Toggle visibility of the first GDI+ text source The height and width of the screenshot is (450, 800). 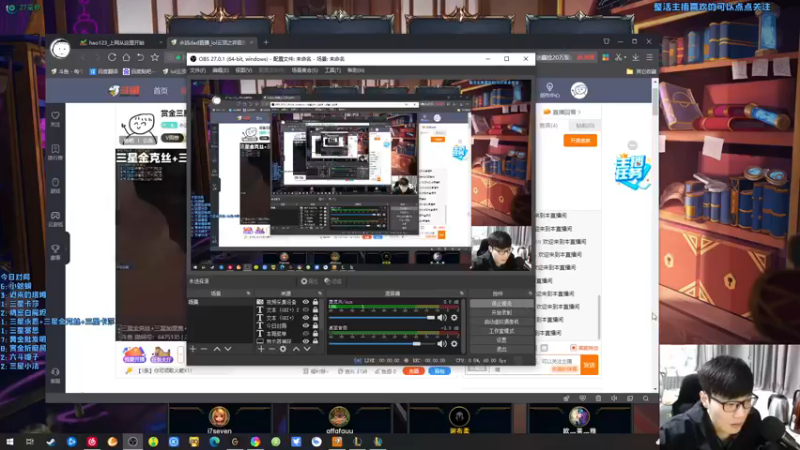pyautogui.click(x=306, y=310)
